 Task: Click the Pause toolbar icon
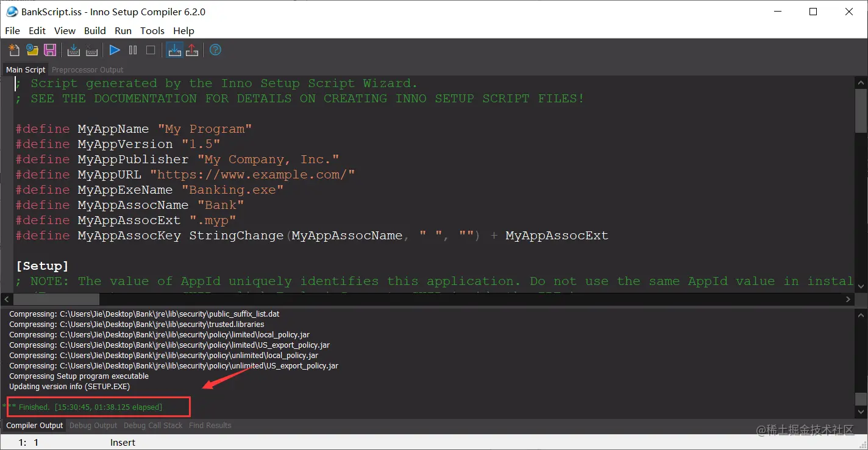click(x=133, y=51)
